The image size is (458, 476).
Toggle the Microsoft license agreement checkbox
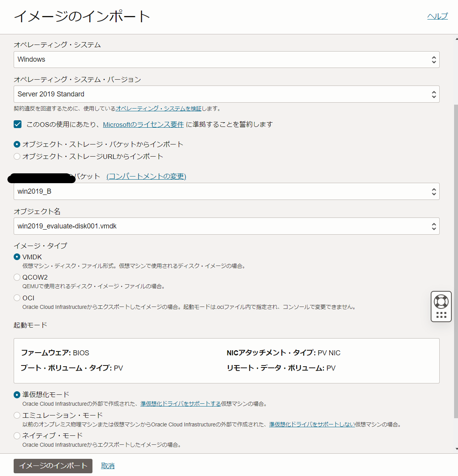(18, 124)
